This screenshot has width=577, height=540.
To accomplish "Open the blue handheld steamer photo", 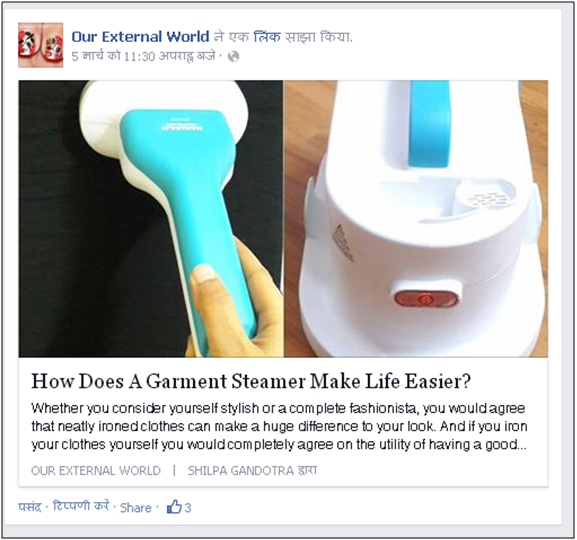I will (151, 219).
